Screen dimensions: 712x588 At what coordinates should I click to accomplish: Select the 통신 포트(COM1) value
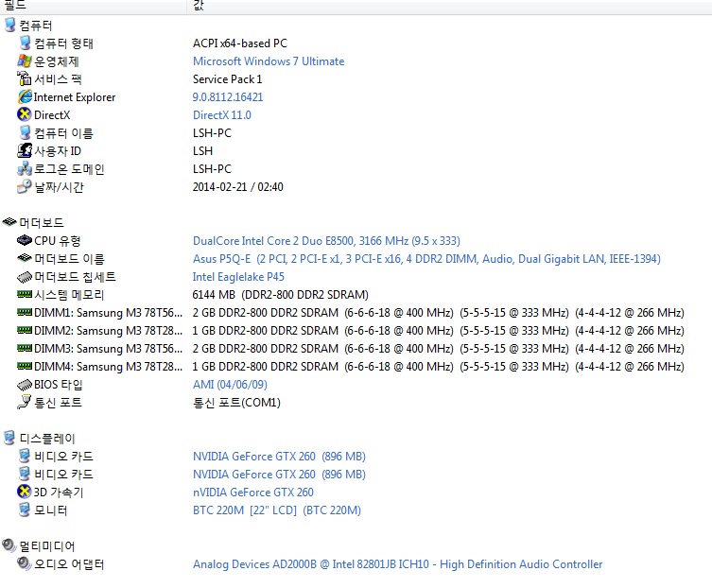click(236, 403)
